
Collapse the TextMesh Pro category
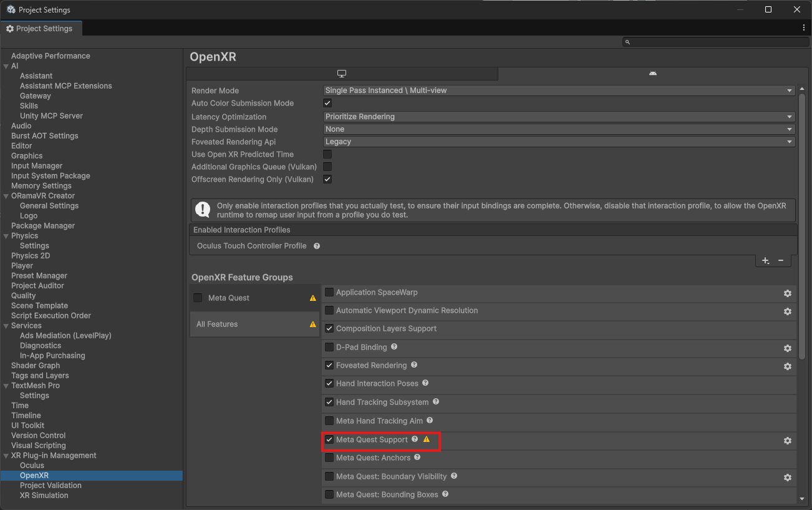(x=6, y=386)
